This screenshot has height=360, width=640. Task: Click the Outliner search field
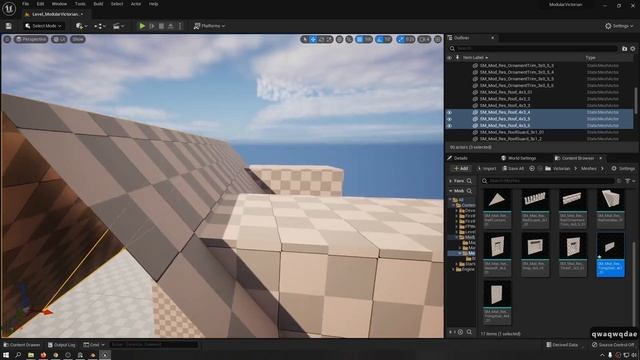[x=533, y=49]
